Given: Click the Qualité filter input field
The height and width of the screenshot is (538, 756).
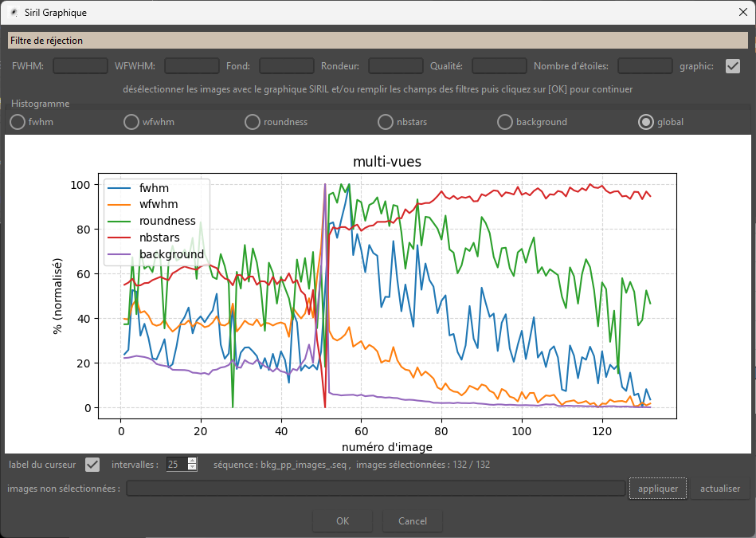Looking at the screenshot, I should 499,65.
